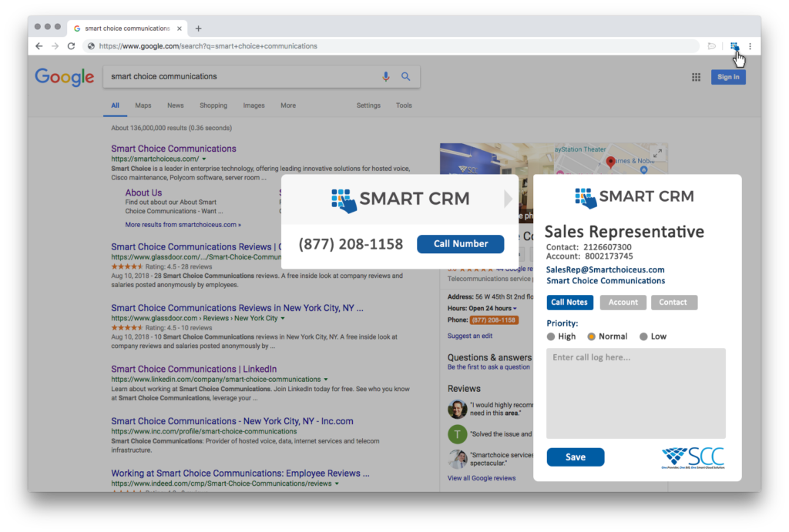Switch to the News search tab

pos(175,105)
